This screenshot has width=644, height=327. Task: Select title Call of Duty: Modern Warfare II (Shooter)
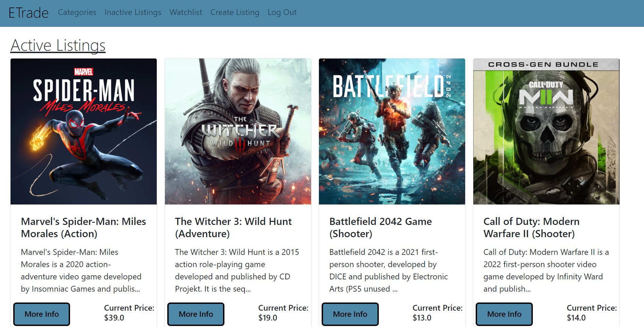(531, 228)
